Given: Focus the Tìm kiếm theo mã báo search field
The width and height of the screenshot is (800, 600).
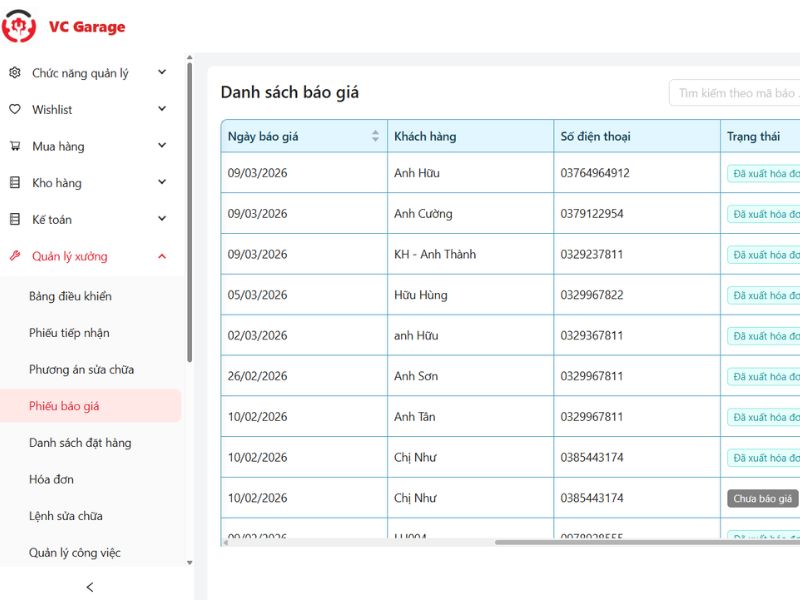Looking at the screenshot, I should 735,93.
